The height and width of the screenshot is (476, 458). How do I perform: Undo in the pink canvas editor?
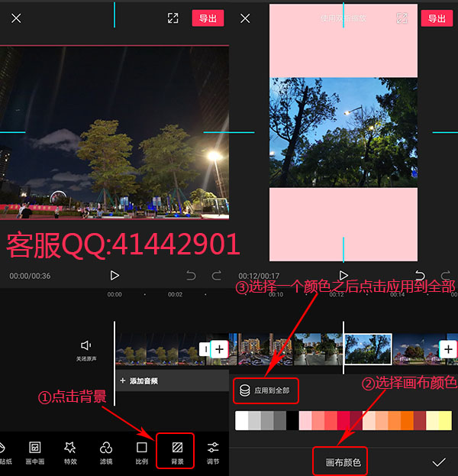coord(420,275)
